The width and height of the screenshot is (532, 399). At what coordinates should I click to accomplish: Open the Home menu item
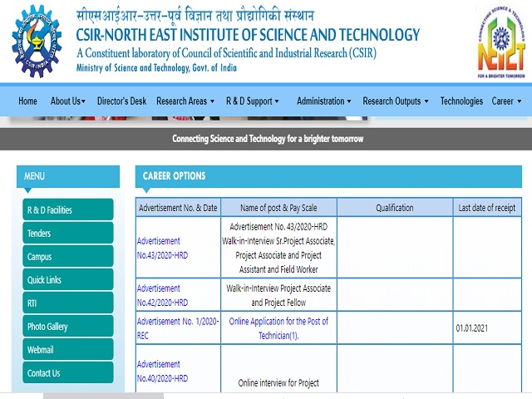tap(27, 101)
